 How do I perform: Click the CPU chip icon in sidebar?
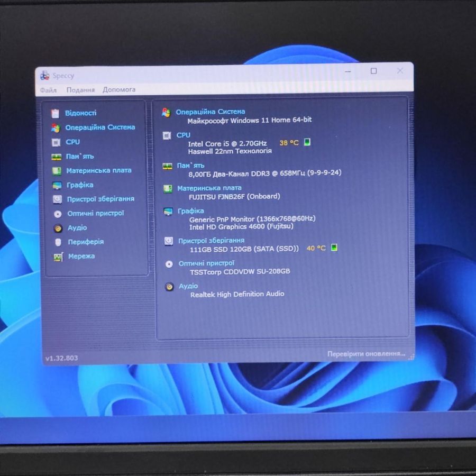[56, 142]
